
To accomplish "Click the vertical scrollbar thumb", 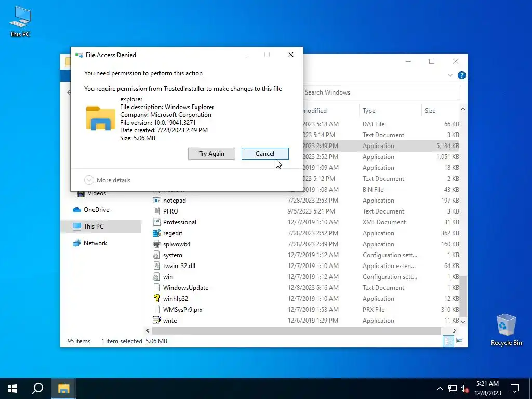I will (x=463, y=296).
